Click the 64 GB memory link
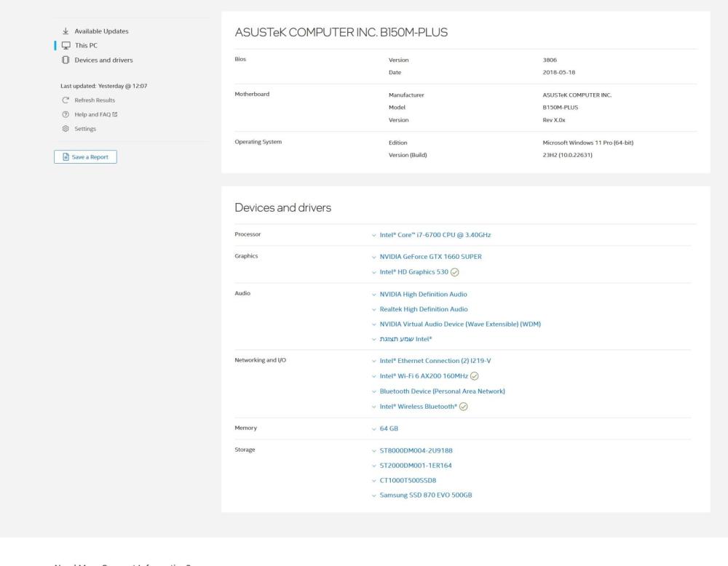The height and width of the screenshot is (566, 728). coord(389,429)
